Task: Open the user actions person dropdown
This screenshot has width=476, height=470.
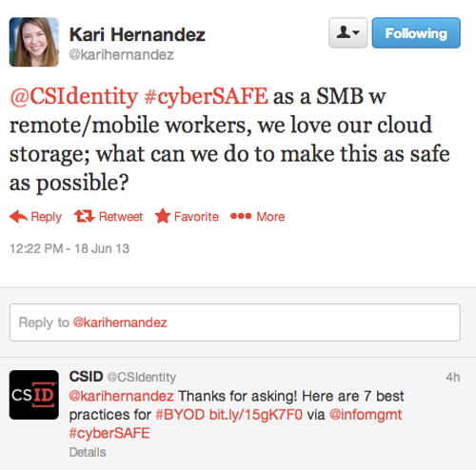Action: coord(348,33)
